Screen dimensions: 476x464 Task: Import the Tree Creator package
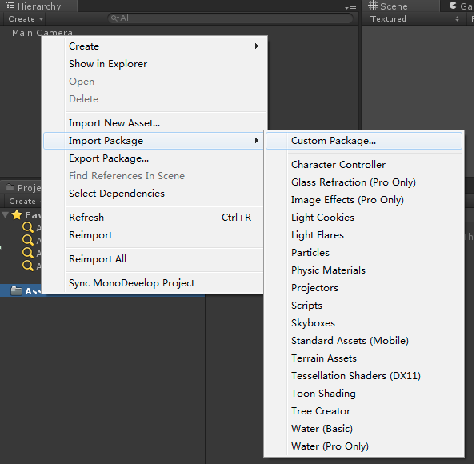pos(364,411)
